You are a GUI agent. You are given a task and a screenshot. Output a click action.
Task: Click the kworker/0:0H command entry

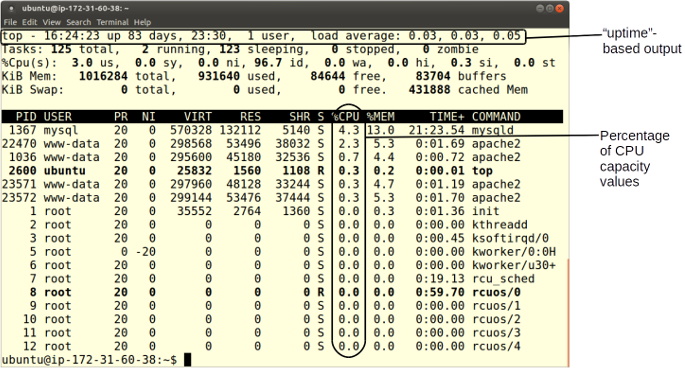[514, 252]
